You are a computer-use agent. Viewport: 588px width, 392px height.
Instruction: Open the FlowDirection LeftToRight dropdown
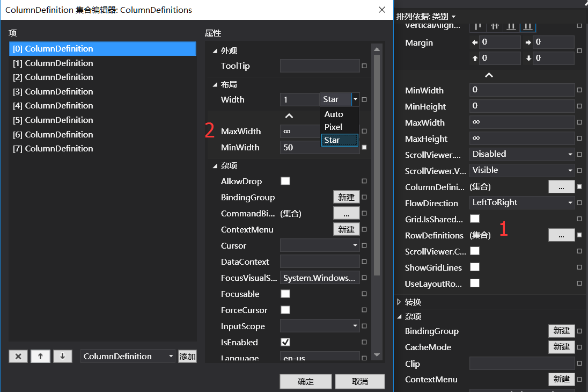(521, 202)
